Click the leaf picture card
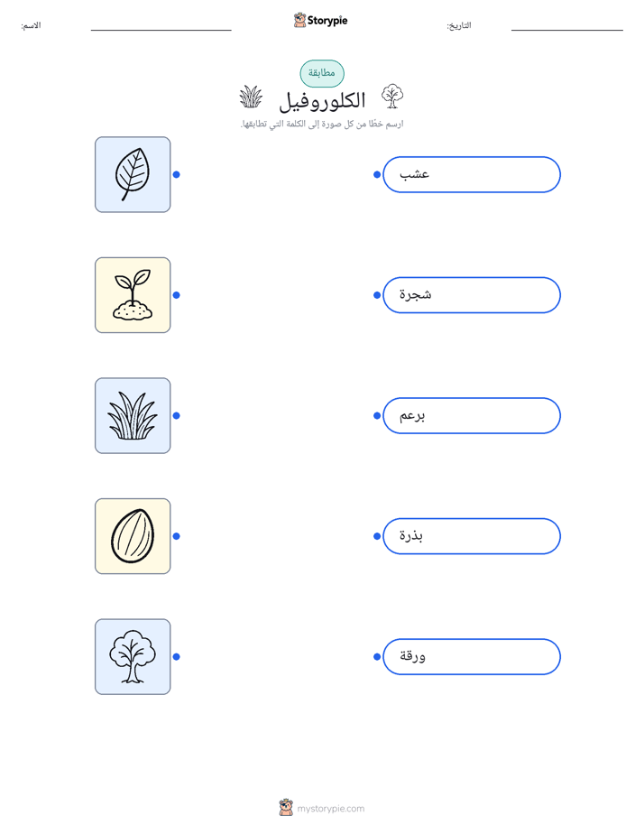This screenshot has width=644, height=834. tap(133, 174)
